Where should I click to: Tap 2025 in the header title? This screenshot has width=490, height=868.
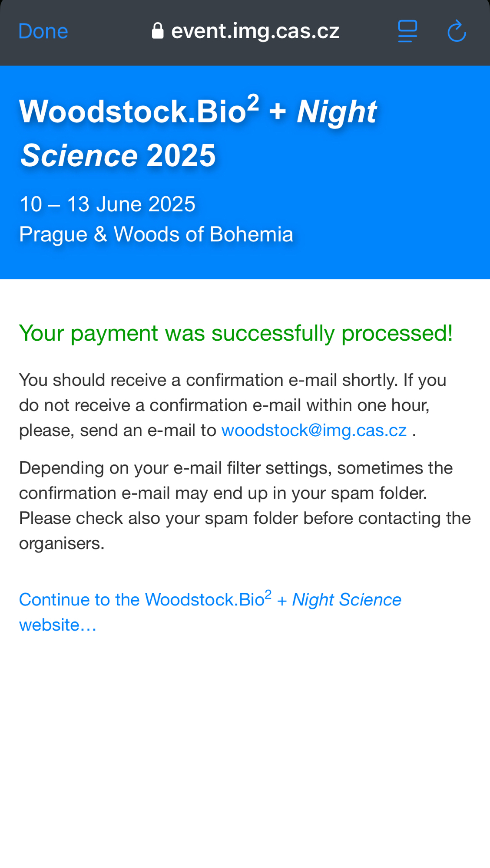[x=181, y=155]
